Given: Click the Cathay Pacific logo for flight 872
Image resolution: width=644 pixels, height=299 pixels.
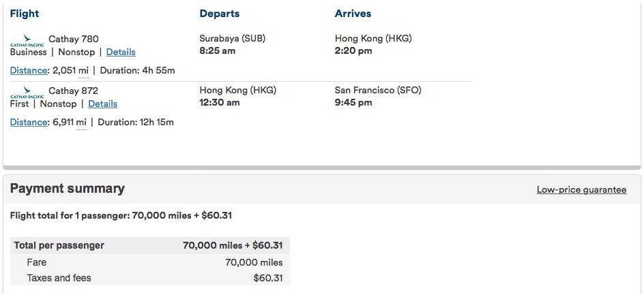Looking at the screenshot, I should [27, 92].
